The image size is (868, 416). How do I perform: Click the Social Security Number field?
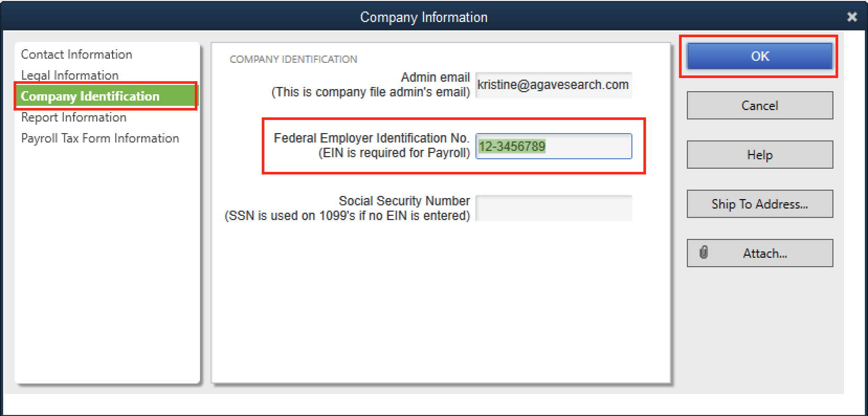[x=553, y=208]
